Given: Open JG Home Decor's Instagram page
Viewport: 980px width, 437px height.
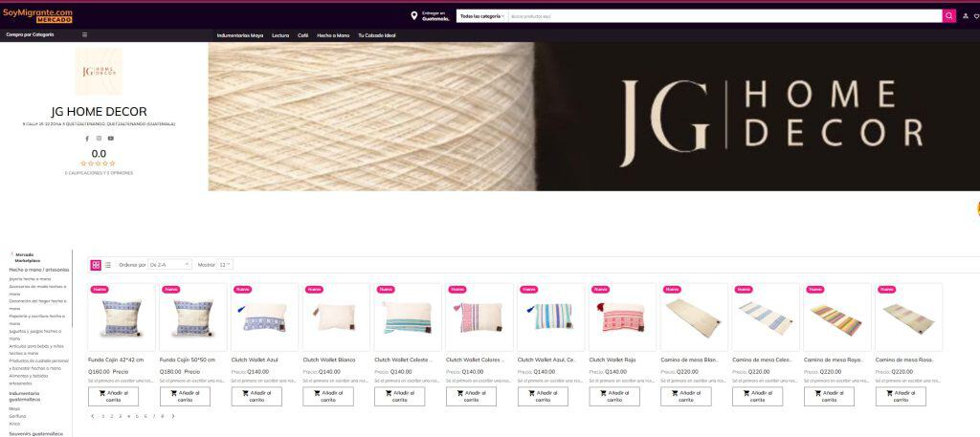Looking at the screenshot, I should click(x=99, y=138).
